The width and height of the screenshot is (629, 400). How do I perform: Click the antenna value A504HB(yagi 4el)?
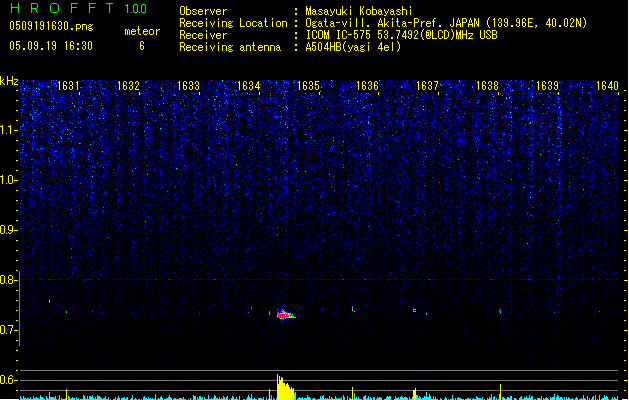click(353, 47)
